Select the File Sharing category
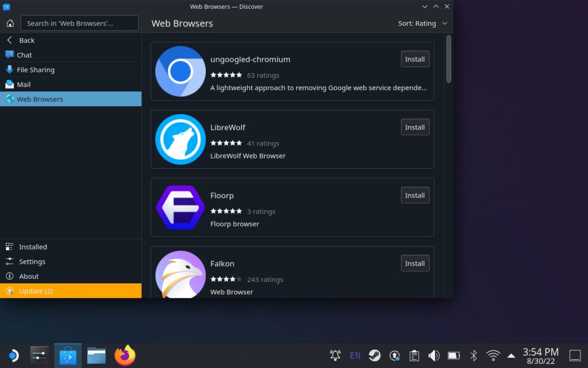Screen dimensions: 588x368 coord(35,69)
